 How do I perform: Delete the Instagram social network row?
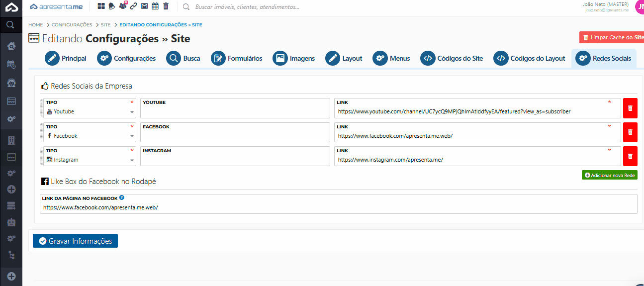tap(630, 156)
